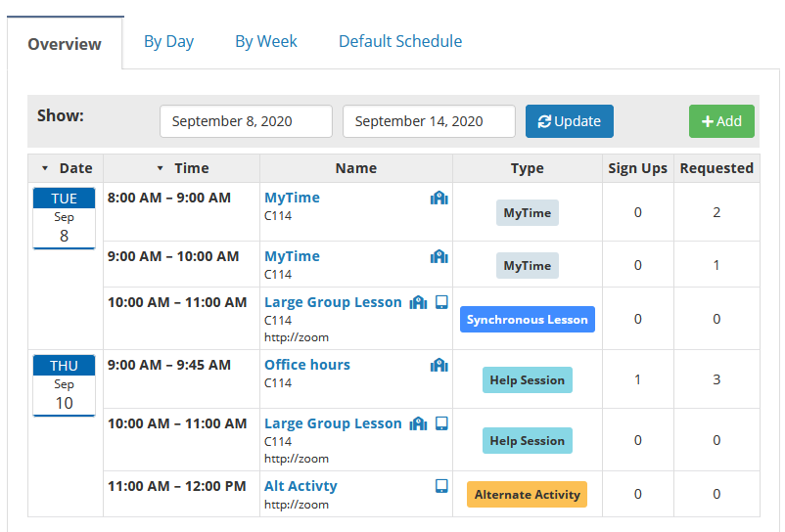
Task: Open the Alt Activty session link
Action: (x=300, y=486)
